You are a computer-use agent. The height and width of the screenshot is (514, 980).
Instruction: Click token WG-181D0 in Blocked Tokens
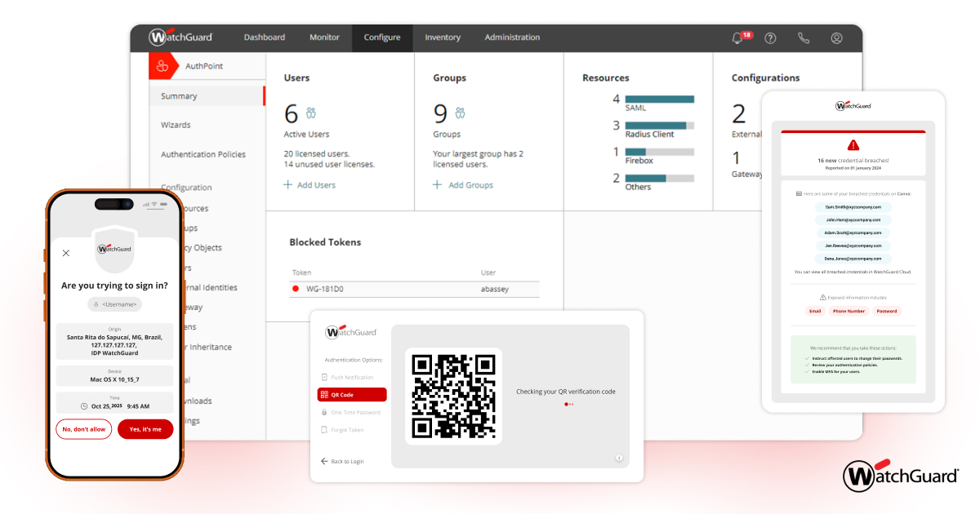point(324,289)
